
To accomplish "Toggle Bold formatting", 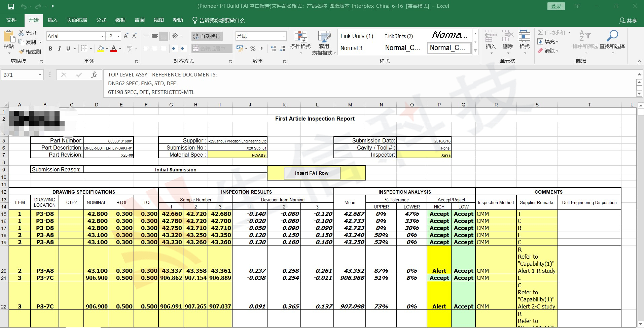I will pos(50,48).
